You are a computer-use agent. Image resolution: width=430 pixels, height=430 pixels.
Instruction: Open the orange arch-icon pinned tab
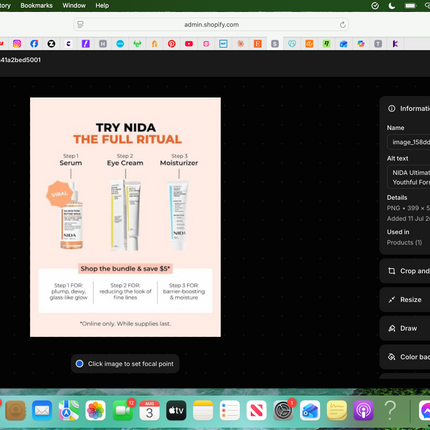coord(154,44)
